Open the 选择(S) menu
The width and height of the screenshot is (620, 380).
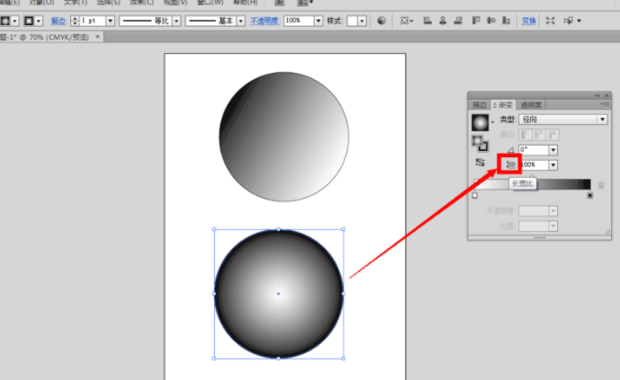[x=108, y=2]
